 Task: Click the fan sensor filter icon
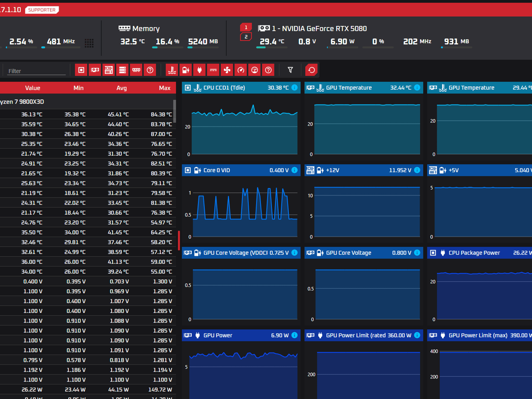point(227,70)
